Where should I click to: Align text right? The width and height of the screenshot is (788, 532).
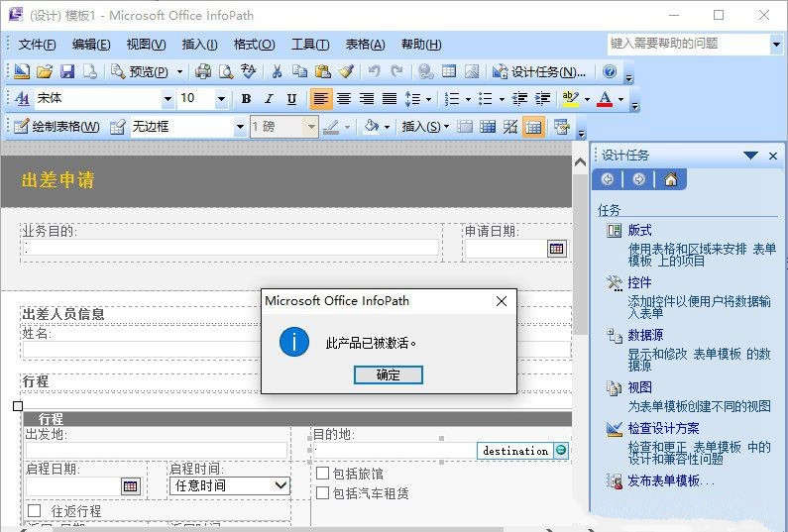[x=367, y=99]
